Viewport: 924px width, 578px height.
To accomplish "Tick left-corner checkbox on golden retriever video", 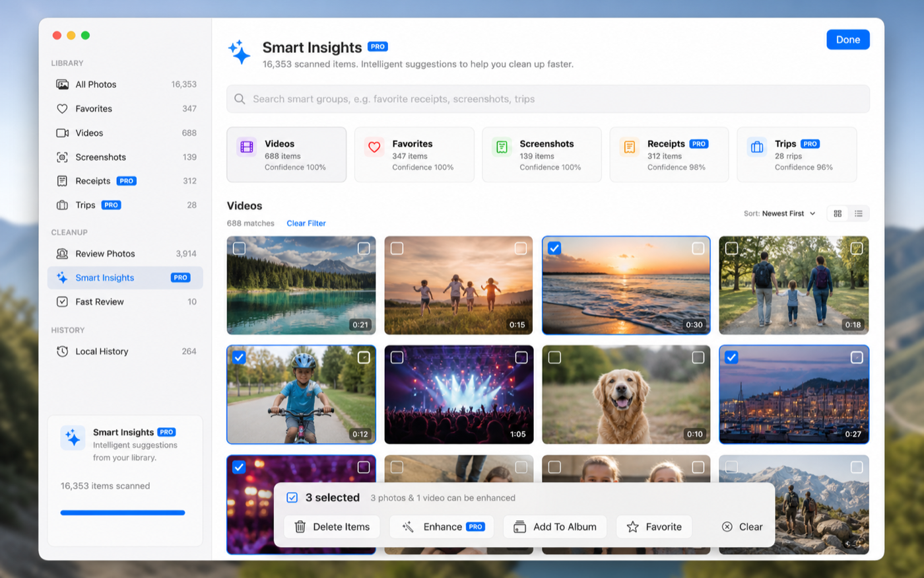I will [x=554, y=357].
